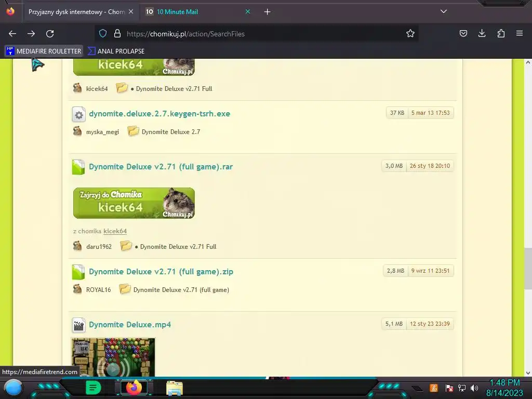Viewport: 532px width, 399px height.
Task: Click the green .zip archive file icon
Action: click(78, 272)
